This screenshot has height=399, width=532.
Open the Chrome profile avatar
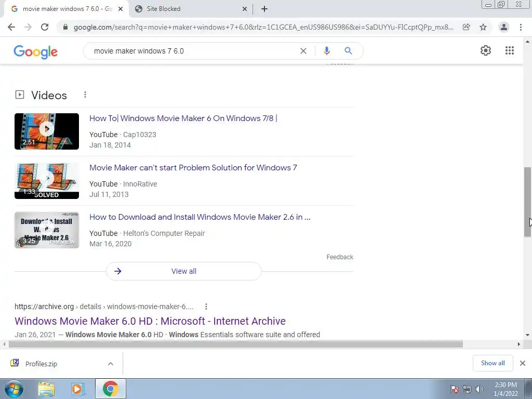pyautogui.click(x=504, y=27)
